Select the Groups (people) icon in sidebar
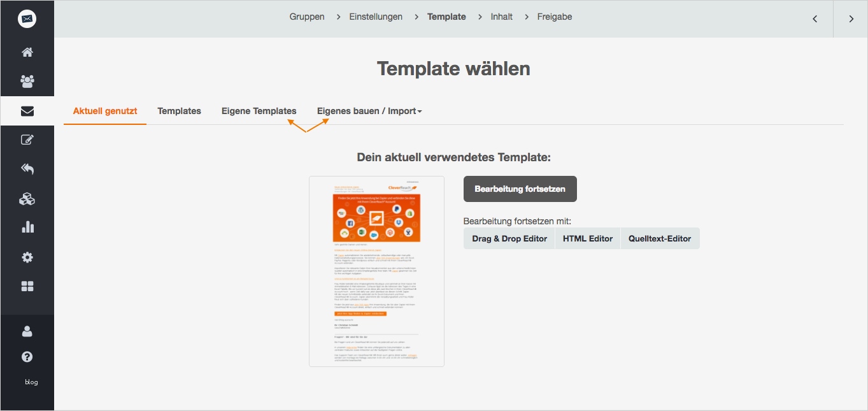The width and height of the screenshot is (868, 411). pos(27,81)
